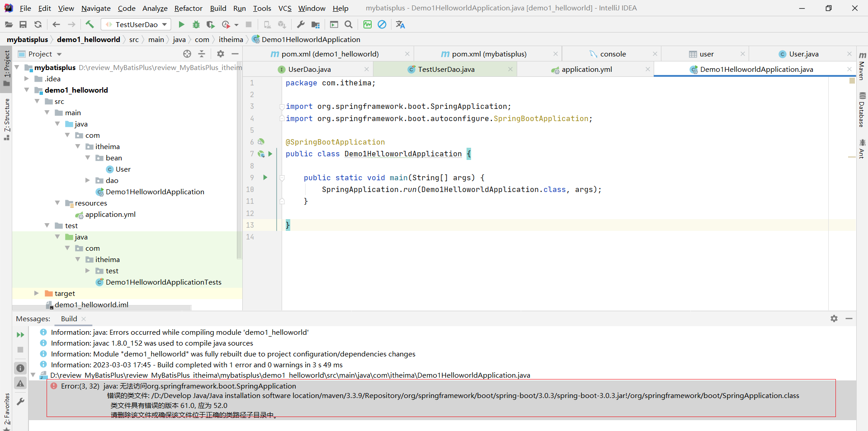Open the Refactor menu
Screen dimensions: 868x431
[x=189, y=8]
